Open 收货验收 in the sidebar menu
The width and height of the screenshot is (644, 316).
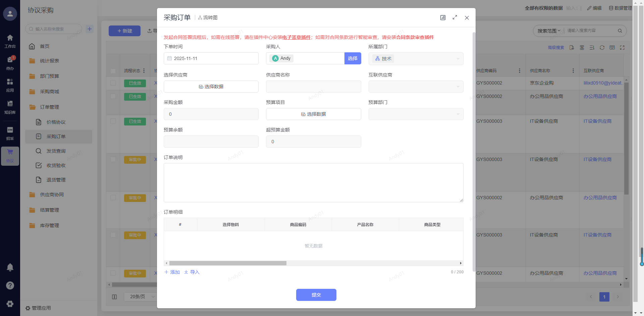tap(56, 165)
